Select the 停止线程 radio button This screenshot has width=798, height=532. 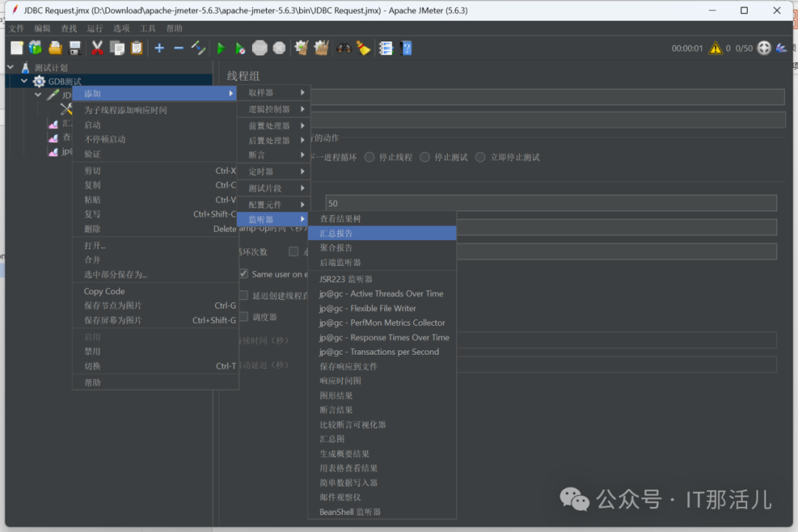(x=369, y=157)
